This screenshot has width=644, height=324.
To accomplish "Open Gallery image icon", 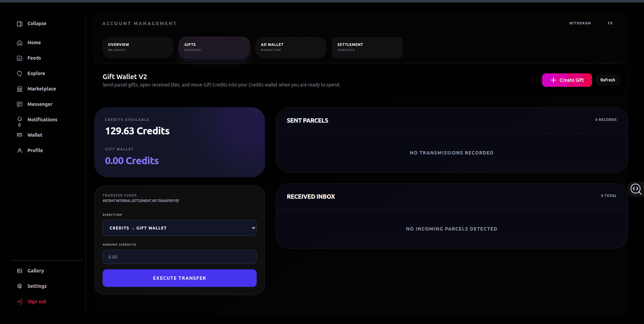I will pos(19,271).
